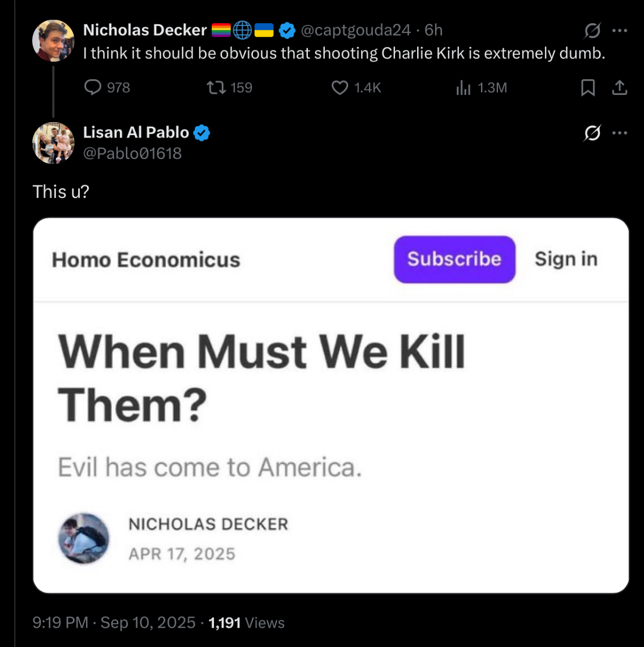Open Nicholas Decker's display name link
The image size is (644, 647).
point(145,30)
